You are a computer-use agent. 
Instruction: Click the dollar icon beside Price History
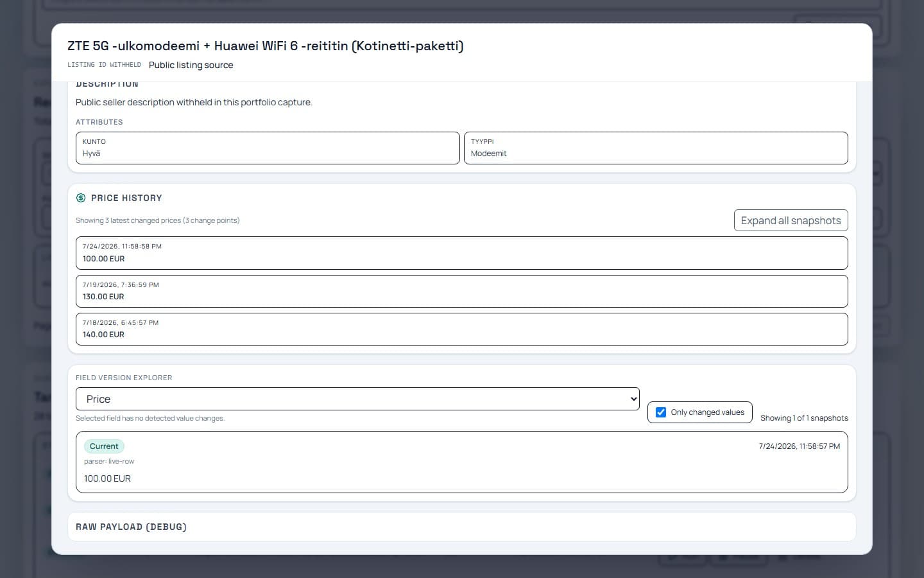[81, 198]
